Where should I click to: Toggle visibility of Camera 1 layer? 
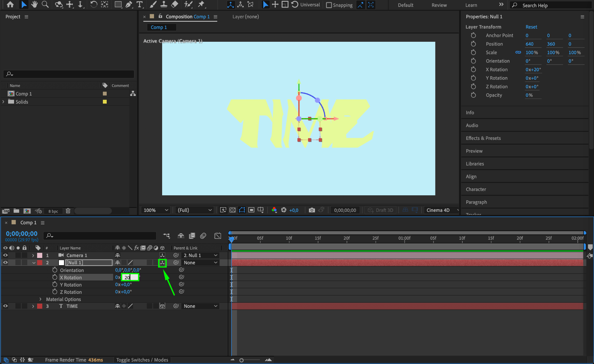(5, 255)
